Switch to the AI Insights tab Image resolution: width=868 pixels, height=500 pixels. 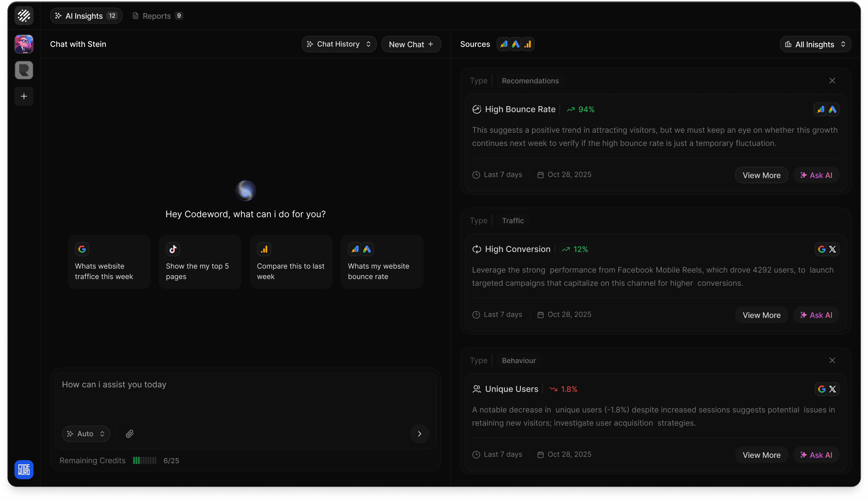tap(86, 16)
